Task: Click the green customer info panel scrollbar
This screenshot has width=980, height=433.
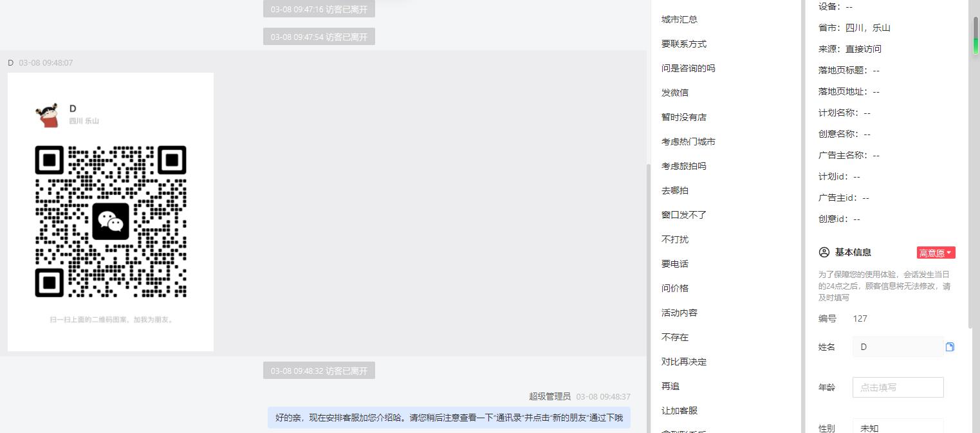Action: [975, 35]
